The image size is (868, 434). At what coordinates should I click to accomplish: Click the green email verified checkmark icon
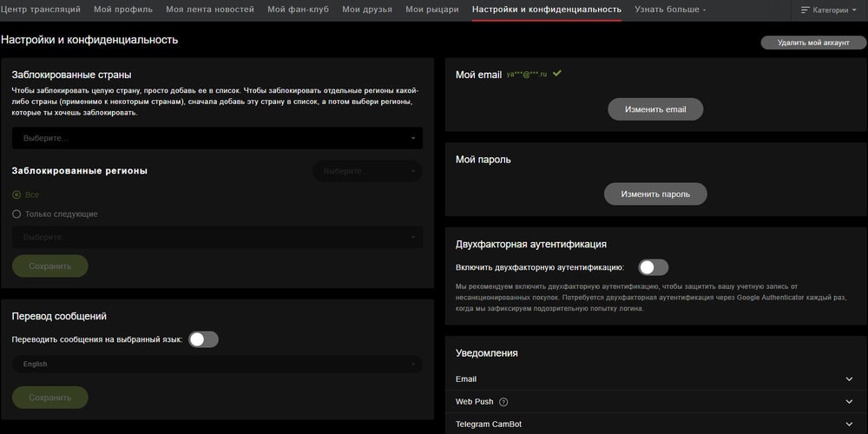coord(557,74)
